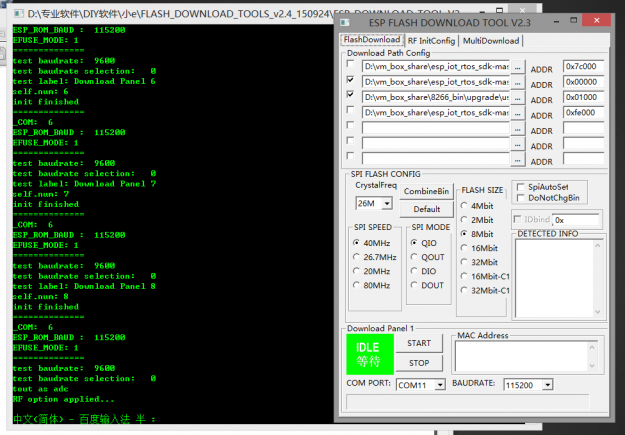Open the MultiDownload tab
625x435 pixels.
tap(490, 41)
